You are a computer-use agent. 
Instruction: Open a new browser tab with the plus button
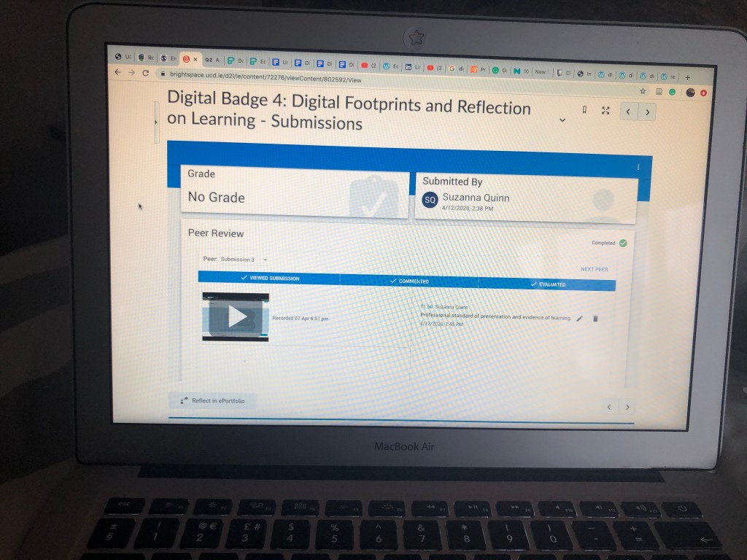coord(687,77)
